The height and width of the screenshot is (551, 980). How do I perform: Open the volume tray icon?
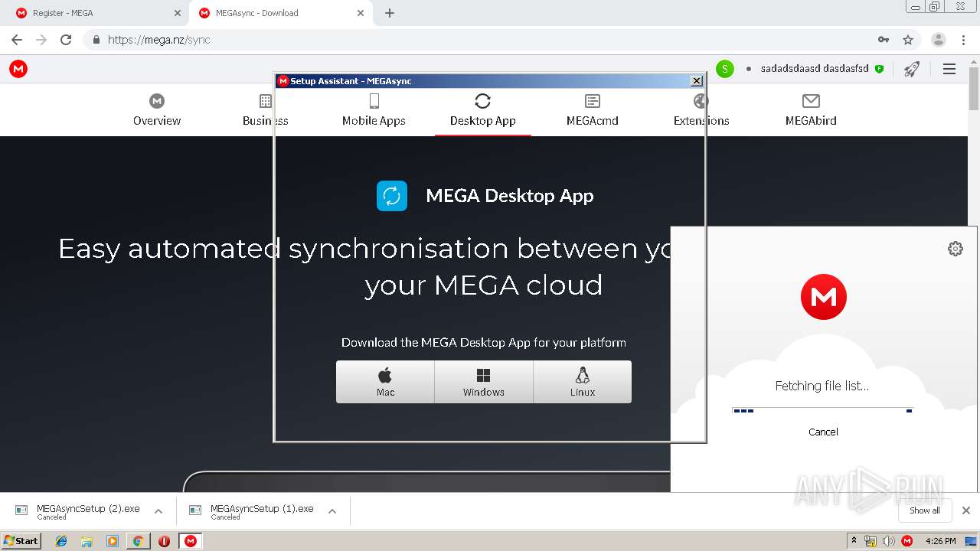888,541
